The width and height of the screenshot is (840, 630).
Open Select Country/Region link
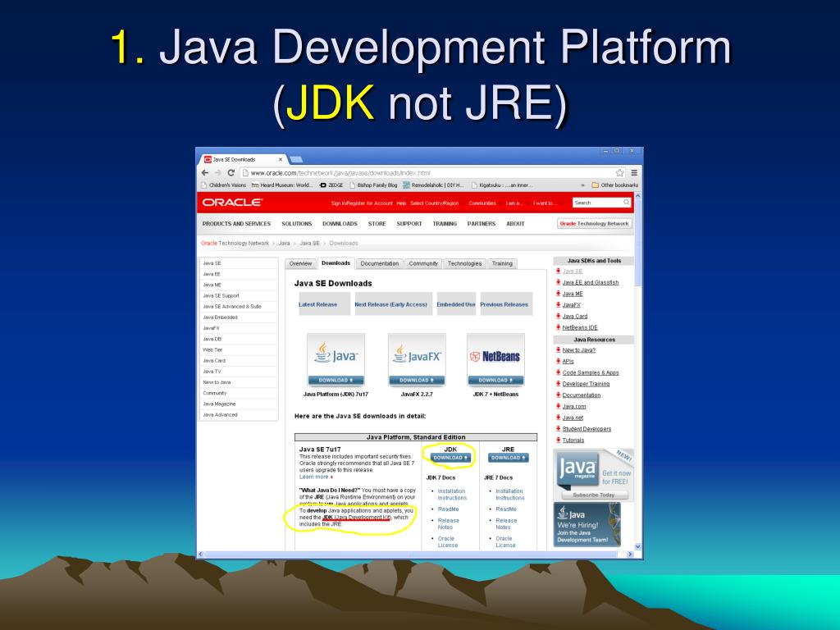pyautogui.click(x=435, y=203)
